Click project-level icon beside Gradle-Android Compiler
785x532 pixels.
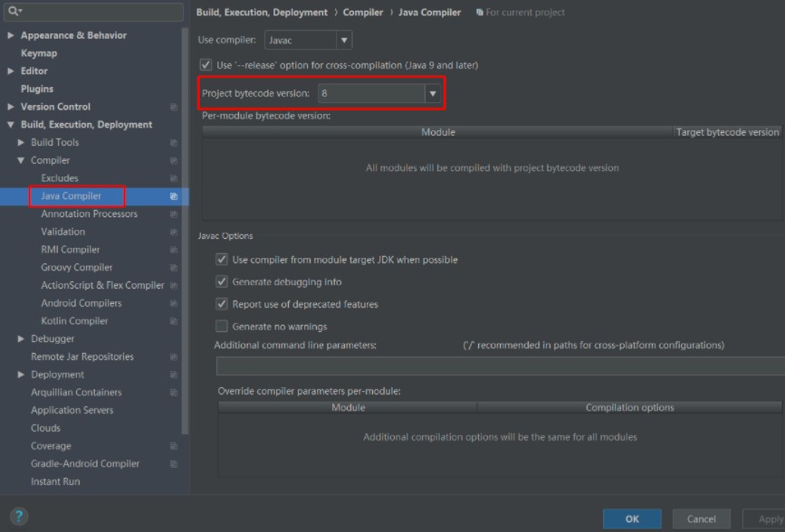click(x=174, y=464)
